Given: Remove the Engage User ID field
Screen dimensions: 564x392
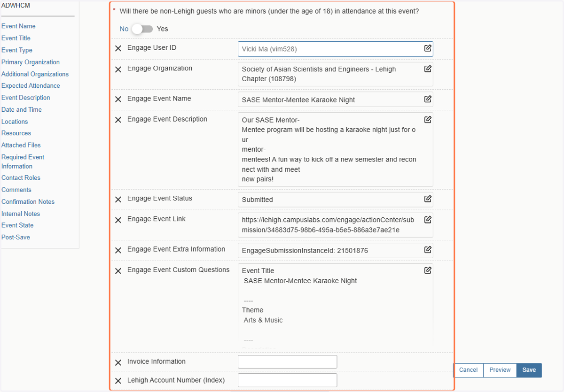Looking at the screenshot, I should pos(118,48).
